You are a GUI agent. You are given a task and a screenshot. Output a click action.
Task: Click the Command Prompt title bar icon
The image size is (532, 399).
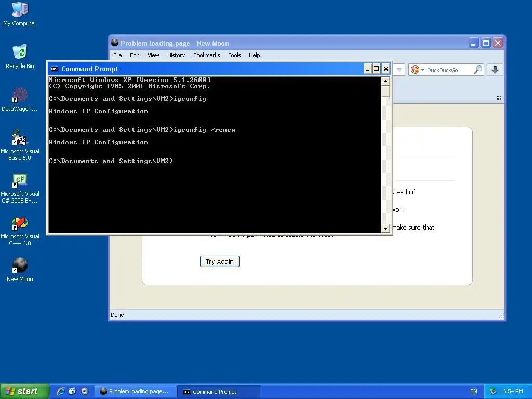point(54,69)
